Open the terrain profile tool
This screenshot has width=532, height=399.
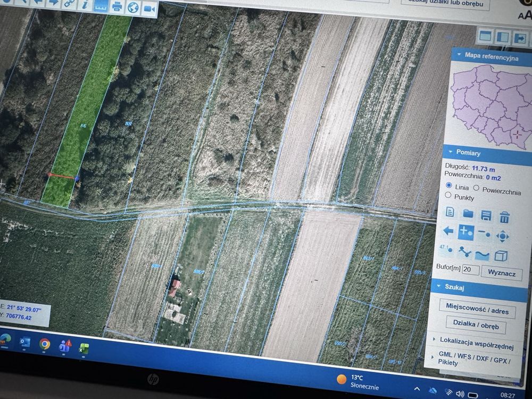(x=482, y=255)
